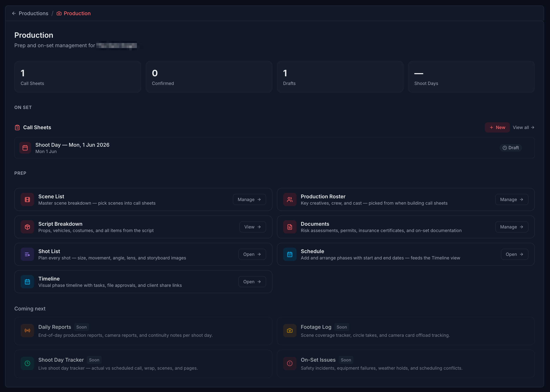Manage the Production Roster
Image resolution: width=550 pixels, height=392 pixels.
point(512,199)
